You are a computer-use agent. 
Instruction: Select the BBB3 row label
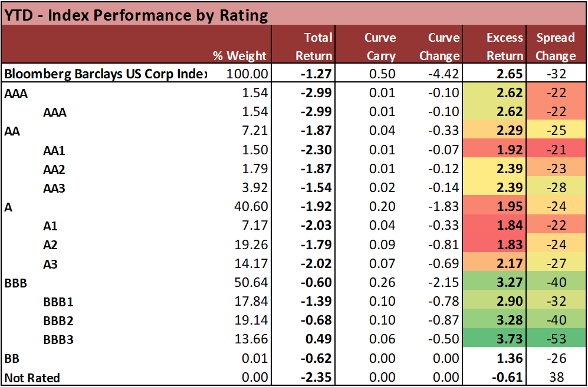click(x=58, y=339)
